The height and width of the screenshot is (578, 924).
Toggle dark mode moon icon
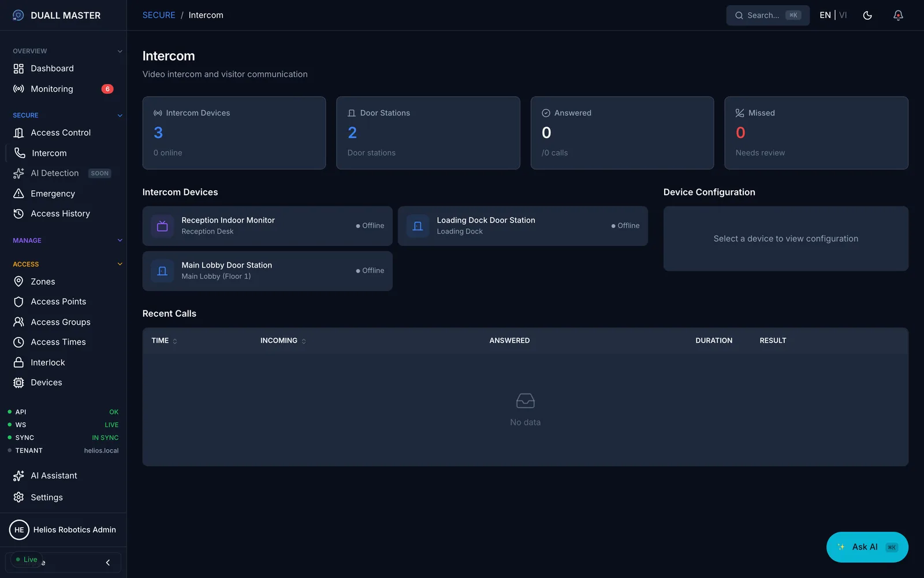pos(867,16)
